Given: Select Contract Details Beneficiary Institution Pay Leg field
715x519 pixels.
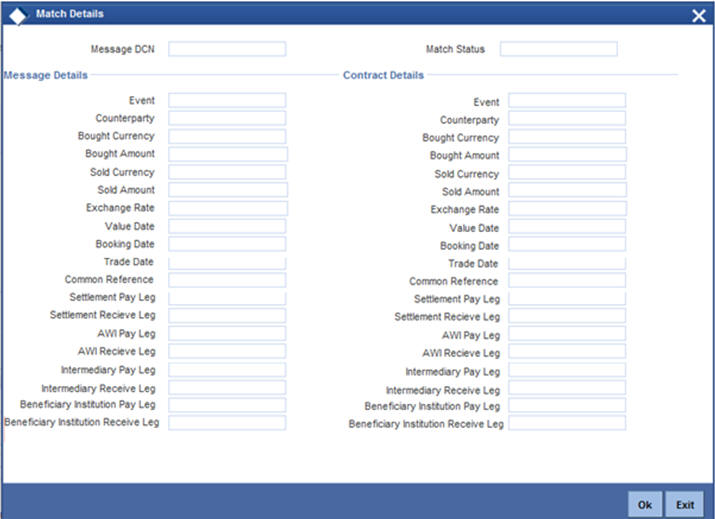Looking at the screenshot, I should pos(567,405).
